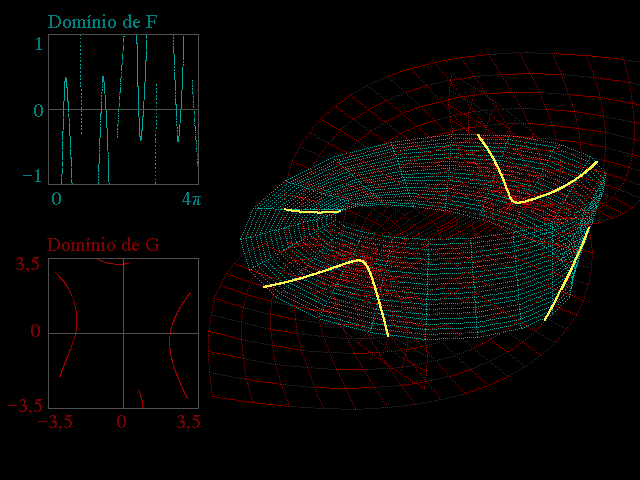Click '−3,5' label on G horizontal axis
Screen dimensions: 640x480
(x=55, y=422)
